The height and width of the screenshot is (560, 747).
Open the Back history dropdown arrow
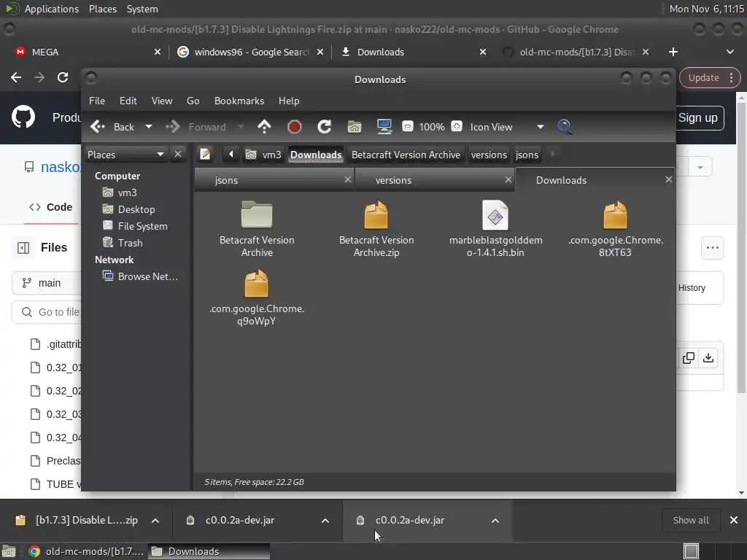click(149, 127)
